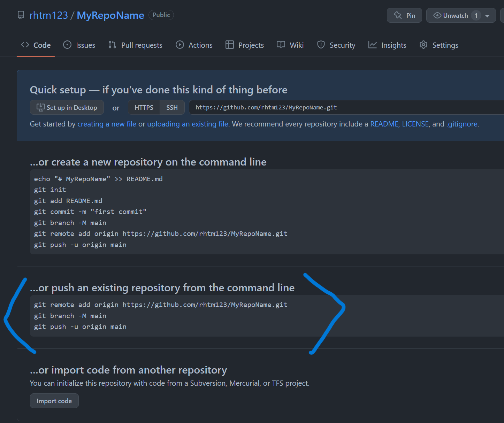Open the repository Settings tab
Viewport: 504px width, 423px height.
tap(439, 45)
